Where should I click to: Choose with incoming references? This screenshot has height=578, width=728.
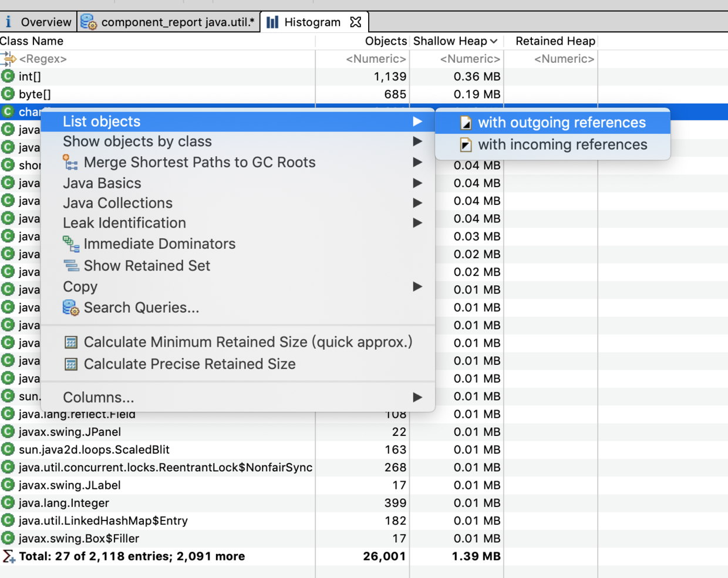click(x=552, y=144)
